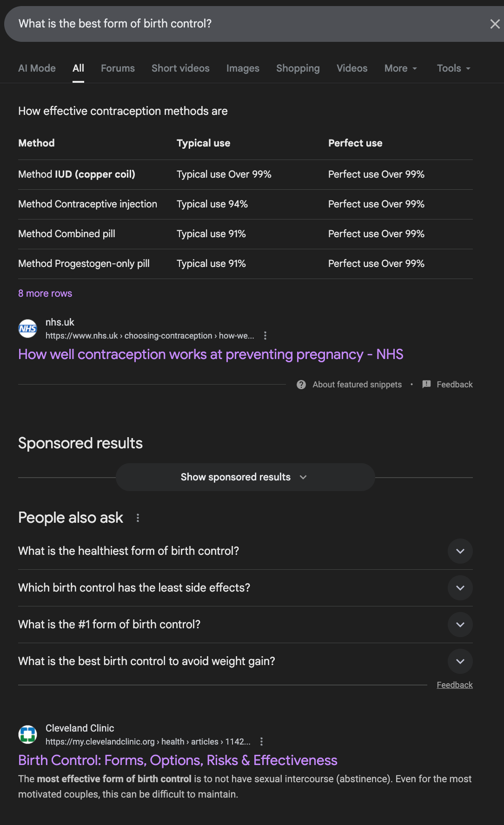Expand 'What is the best birth control to avoid weight gain?'
This screenshot has width=504, height=825.
point(460,661)
